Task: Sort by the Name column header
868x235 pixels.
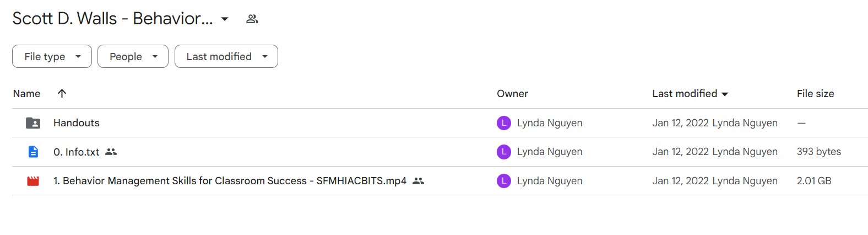Action: [x=26, y=94]
